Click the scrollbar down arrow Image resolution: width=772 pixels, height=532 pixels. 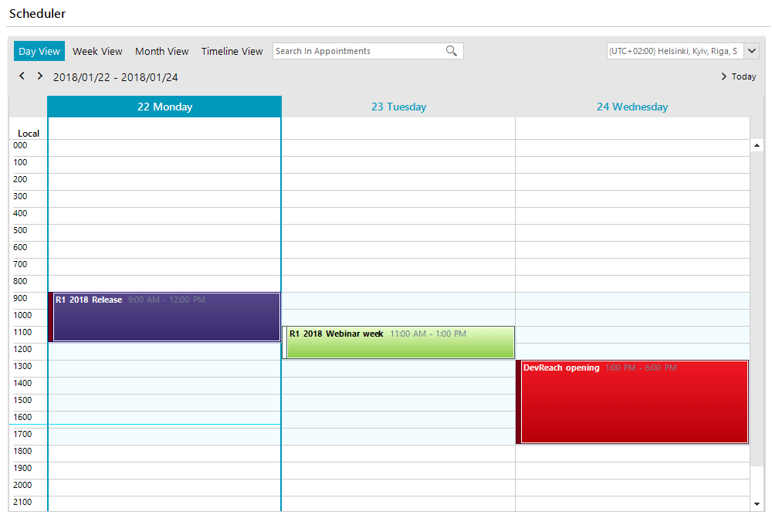coord(757,504)
